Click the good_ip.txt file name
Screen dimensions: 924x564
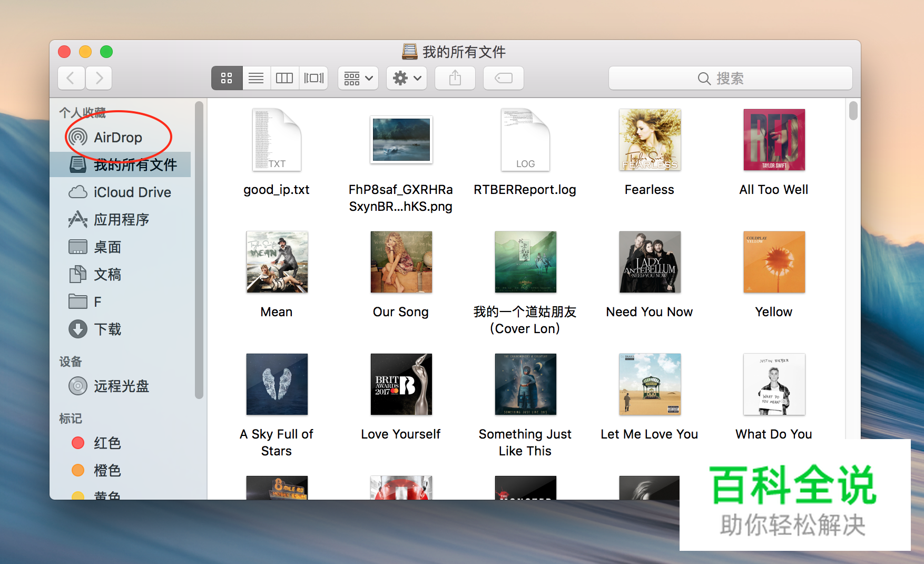point(277,190)
